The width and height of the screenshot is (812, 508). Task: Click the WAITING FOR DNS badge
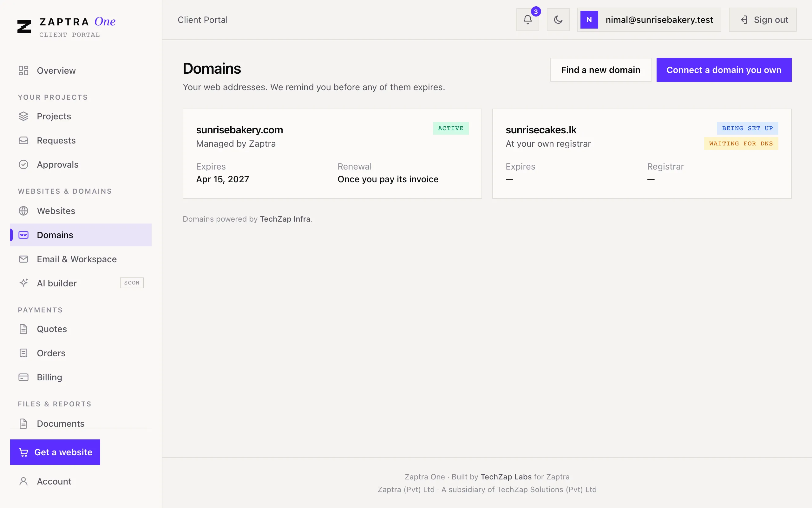tap(741, 144)
